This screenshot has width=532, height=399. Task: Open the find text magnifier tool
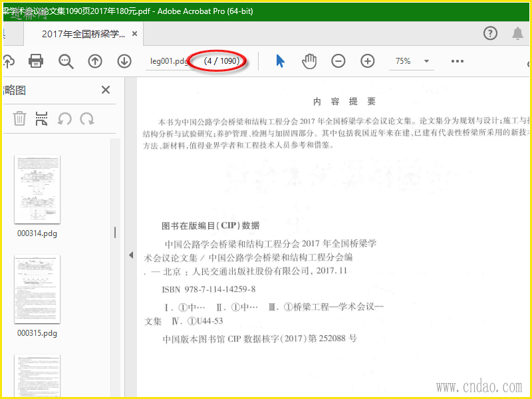[66, 61]
